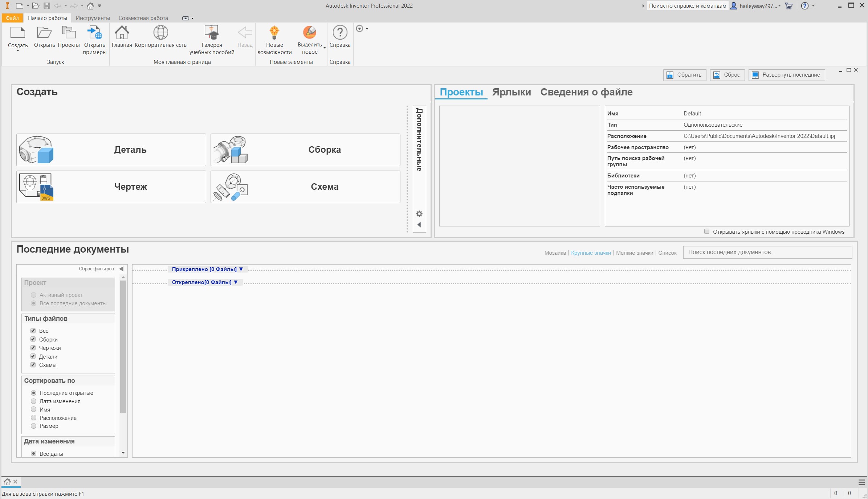Click Выделить новое icon
868x499 pixels.
click(310, 33)
